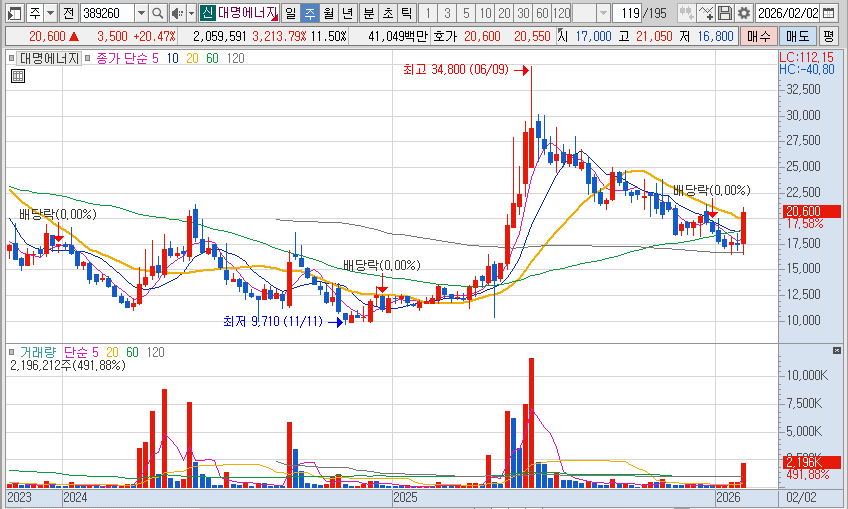Switch to second 초 chart
The image size is (848, 509).
[388, 12]
